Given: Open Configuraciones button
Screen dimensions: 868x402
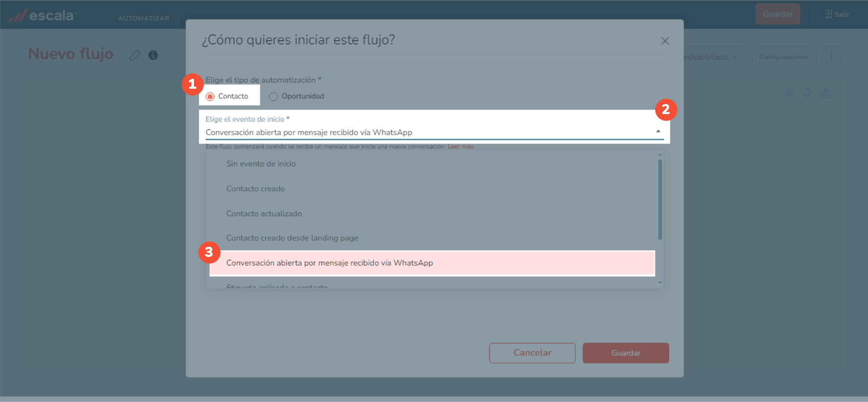Looking at the screenshot, I should [x=784, y=57].
